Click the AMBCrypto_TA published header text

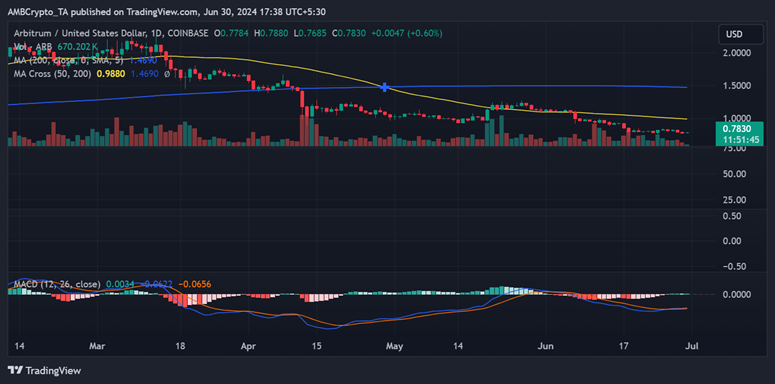(x=167, y=11)
